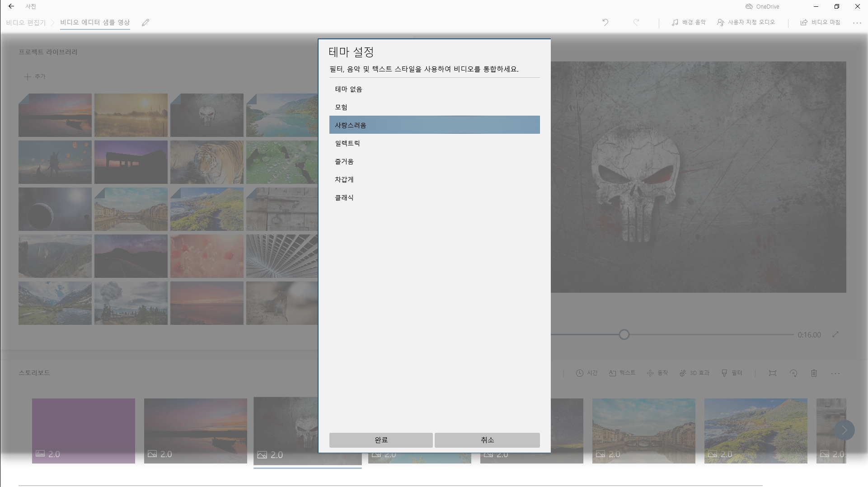The width and height of the screenshot is (868, 487).
Task: Click the storyboard 3D 효과 tool
Action: [x=694, y=373]
